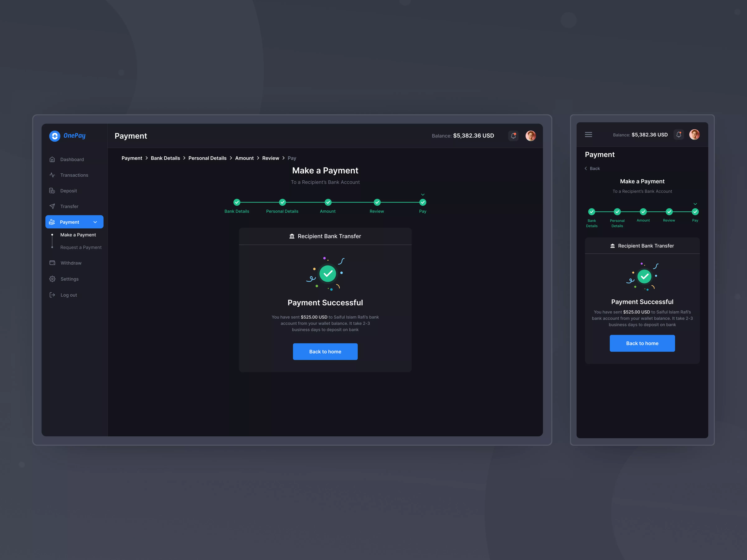This screenshot has height=560, width=747.
Task: Click the Settings gear icon
Action: [52, 279]
